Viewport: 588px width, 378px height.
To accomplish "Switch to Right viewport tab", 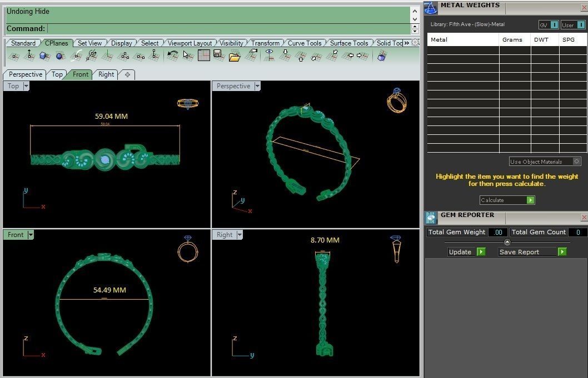I will click(106, 74).
